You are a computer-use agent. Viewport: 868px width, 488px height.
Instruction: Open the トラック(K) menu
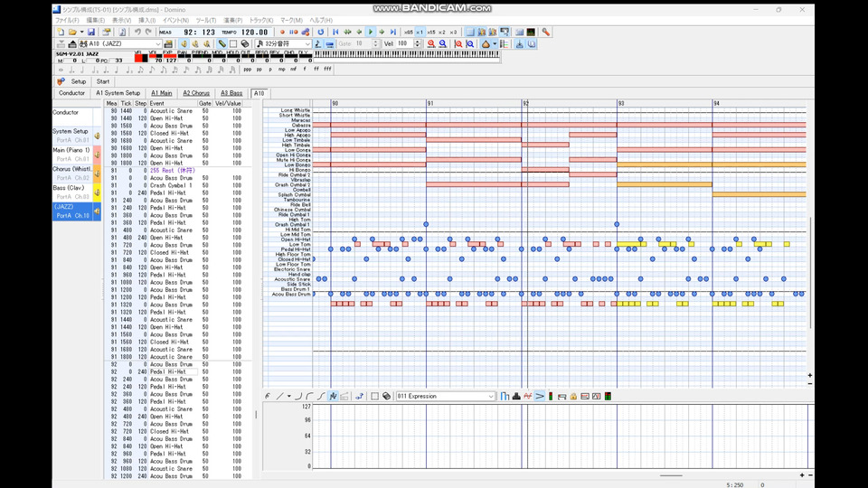260,21
